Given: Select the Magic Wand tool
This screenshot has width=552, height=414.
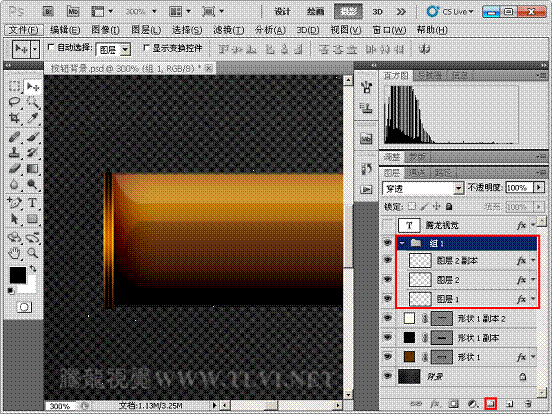Looking at the screenshot, I should 33,102.
